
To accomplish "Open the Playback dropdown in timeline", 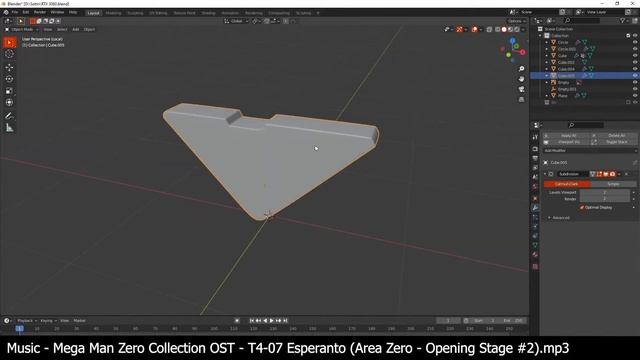I will tap(27, 321).
